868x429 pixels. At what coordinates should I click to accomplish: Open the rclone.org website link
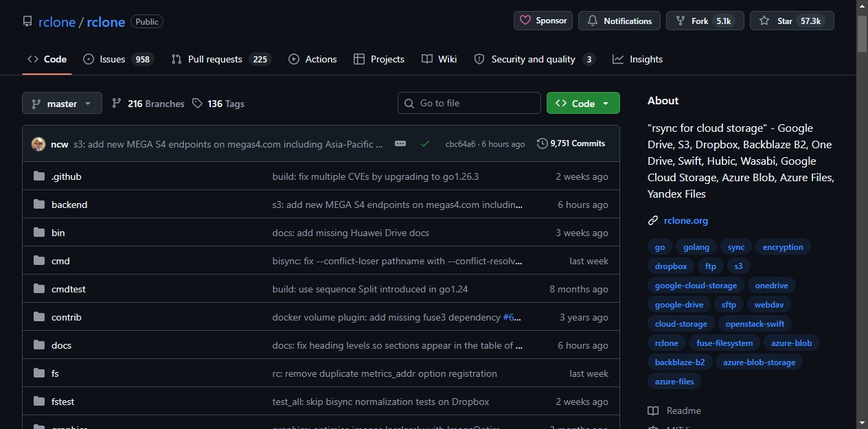coord(686,220)
